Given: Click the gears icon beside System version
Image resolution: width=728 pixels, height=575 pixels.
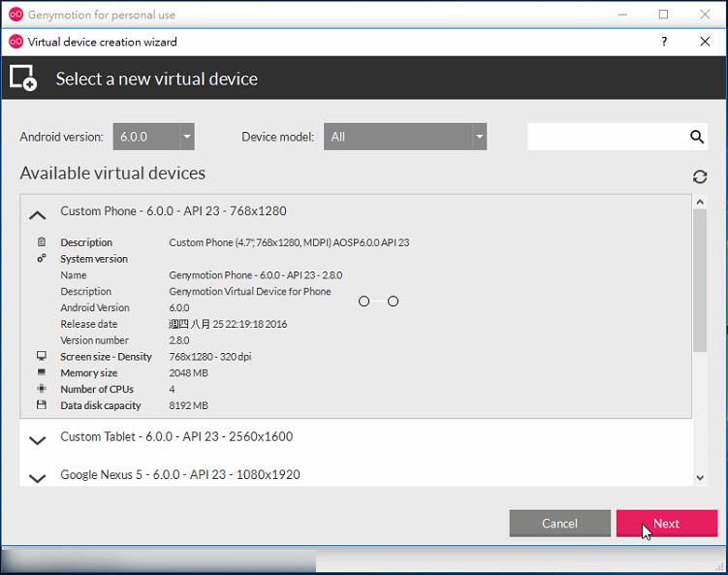Looking at the screenshot, I should [42, 258].
